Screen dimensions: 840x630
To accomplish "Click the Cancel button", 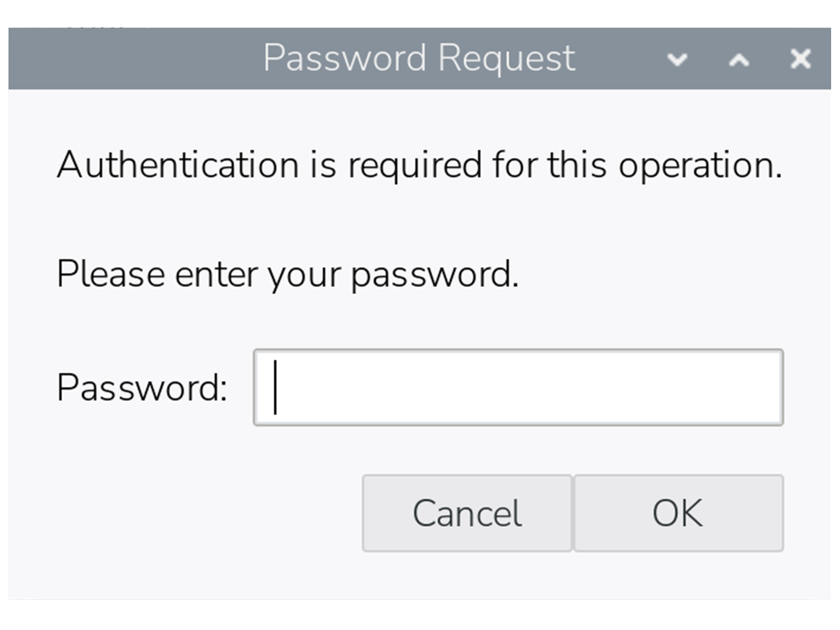I will tap(467, 513).
